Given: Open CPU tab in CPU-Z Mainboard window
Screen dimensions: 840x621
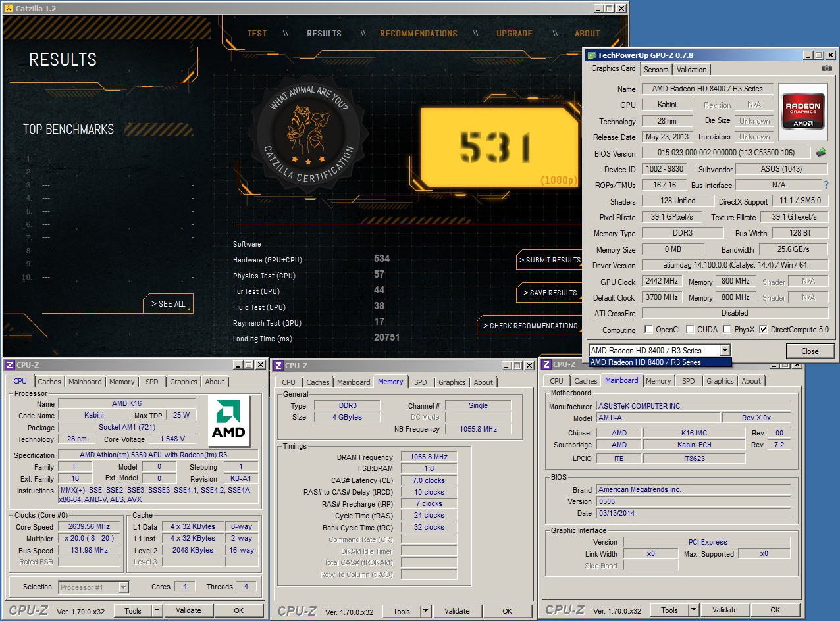Looking at the screenshot, I should click(x=557, y=381).
